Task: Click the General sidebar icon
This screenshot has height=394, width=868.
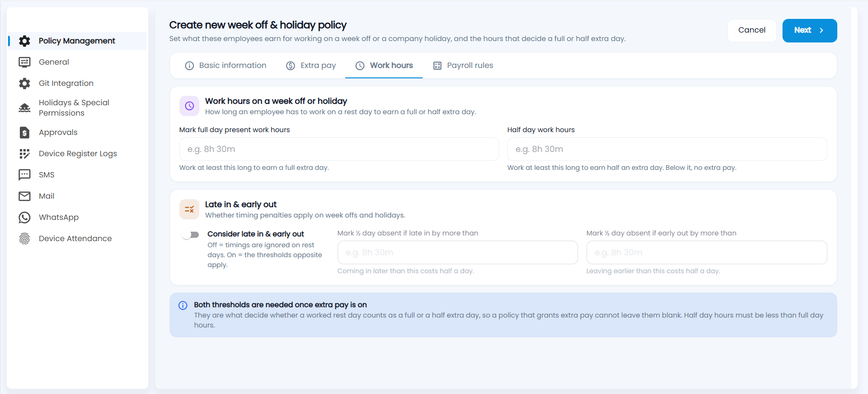Action: tap(25, 62)
